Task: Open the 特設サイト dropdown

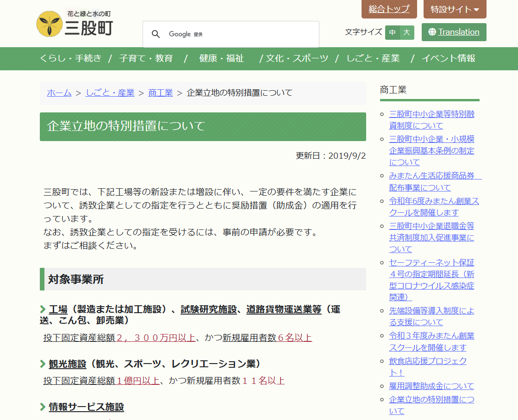Action: click(455, 9)
